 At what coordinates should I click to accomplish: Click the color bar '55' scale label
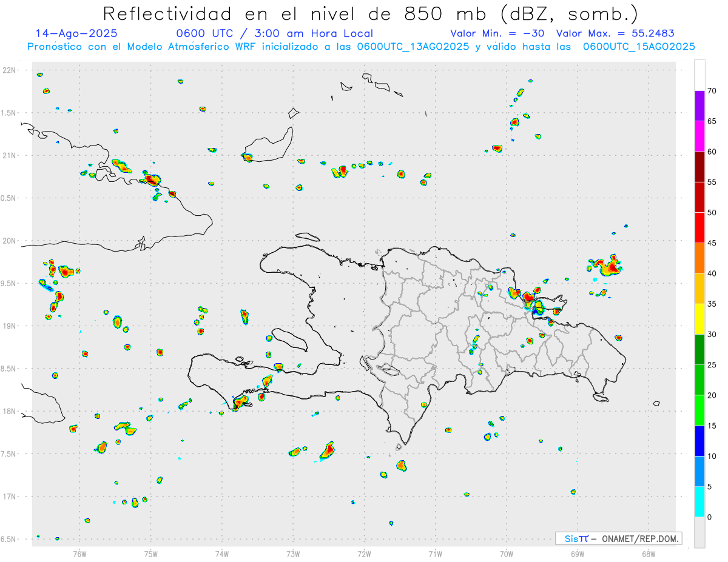(x=712, y=182)
